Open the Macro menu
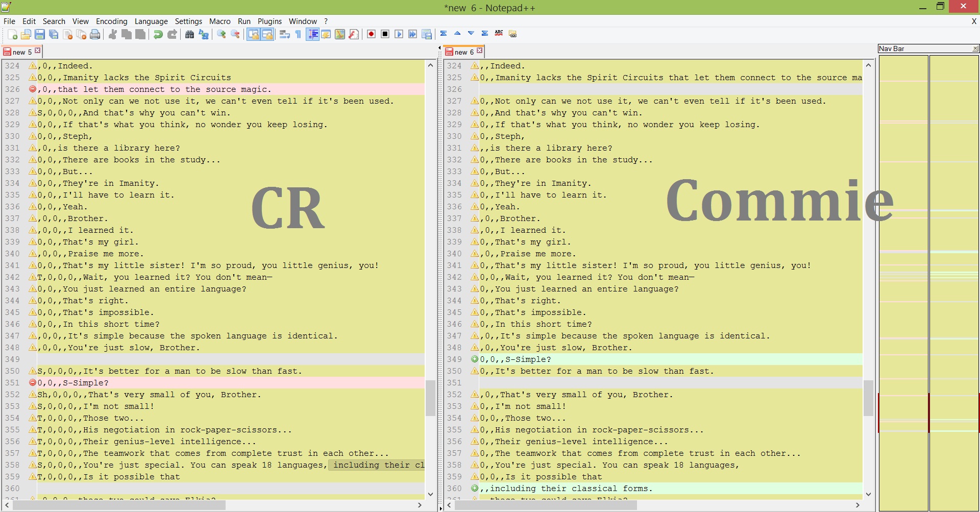The height and width of the screenshot is (512, 980). pyautogui.click(x=220, y=21)
